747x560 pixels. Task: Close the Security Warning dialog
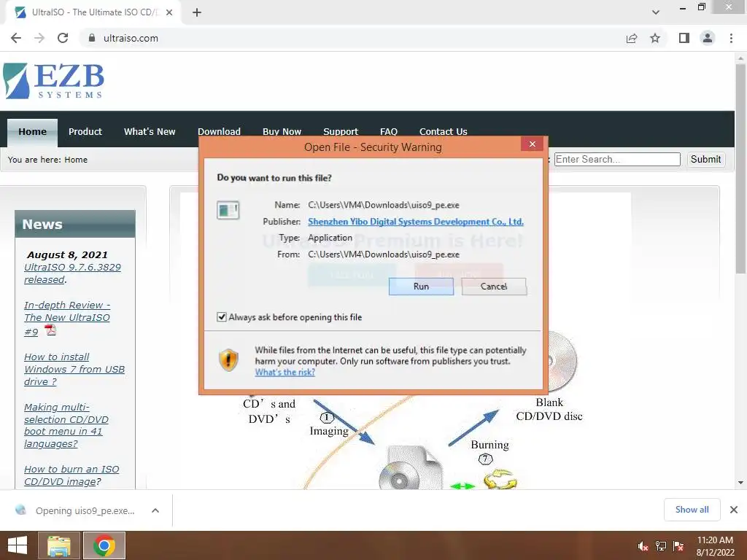coord(532,144)
